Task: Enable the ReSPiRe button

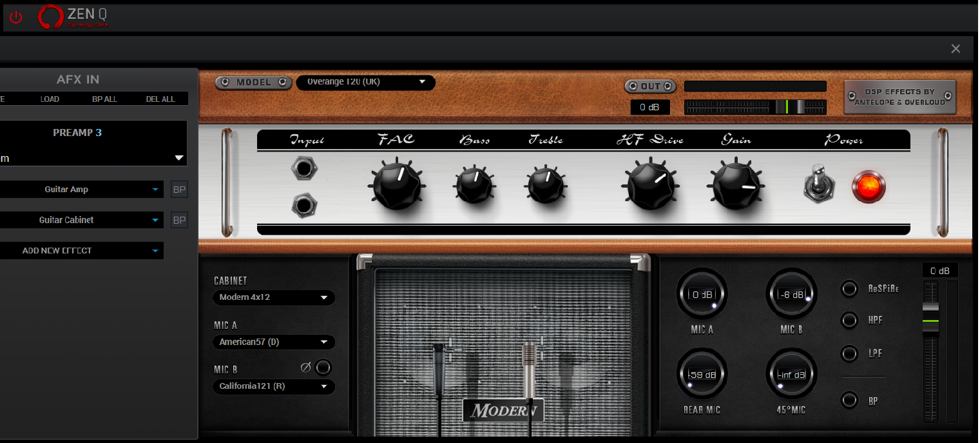Action: 850,288
